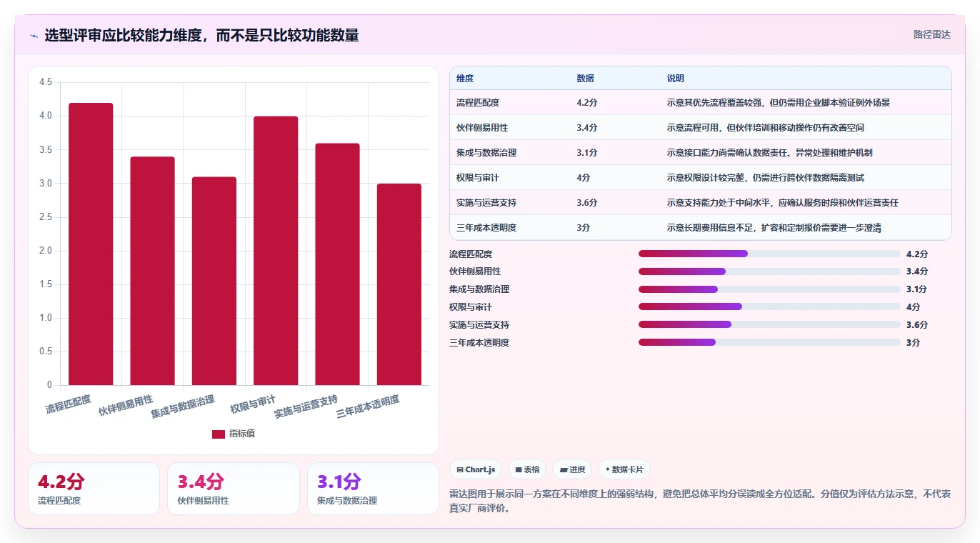The width and height of the screenshot is (980, 543).
Task: Click the 三年成本透明度 progress bar
Action: 769,343
